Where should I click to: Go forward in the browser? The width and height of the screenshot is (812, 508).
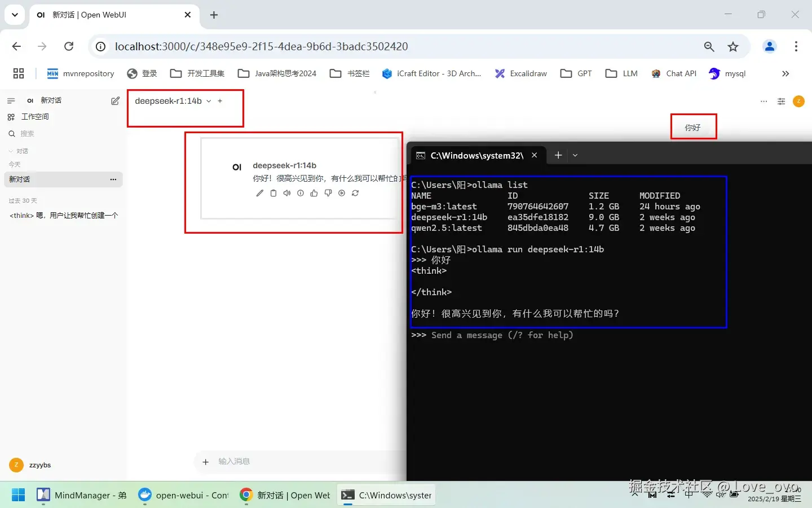click(x=42, y=46)
